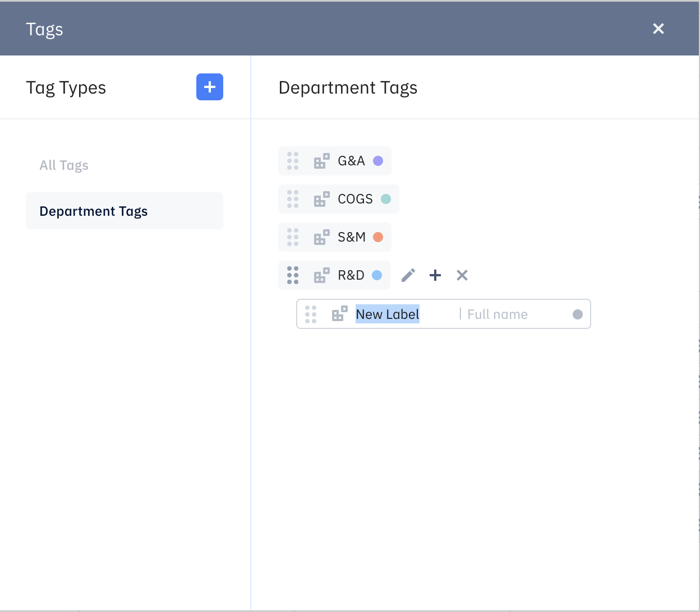Click the department icon in New Label row
The height and width of the screenshot is (612, 700).
[340, 314]
